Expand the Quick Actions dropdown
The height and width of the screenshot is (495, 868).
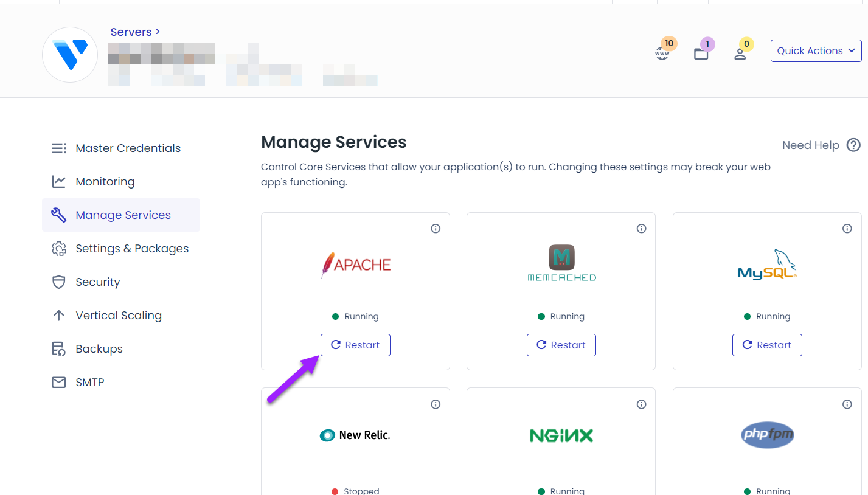coord(816,50)
